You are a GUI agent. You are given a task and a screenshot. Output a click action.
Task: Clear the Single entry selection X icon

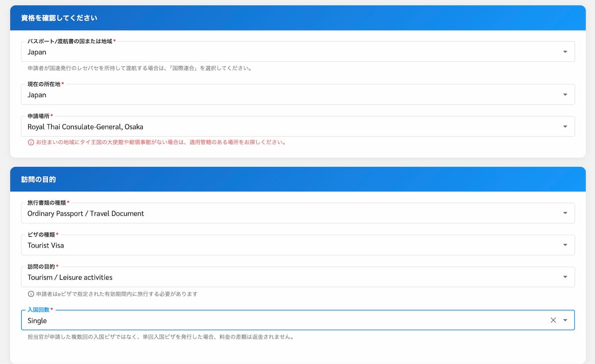click(553, 320)
